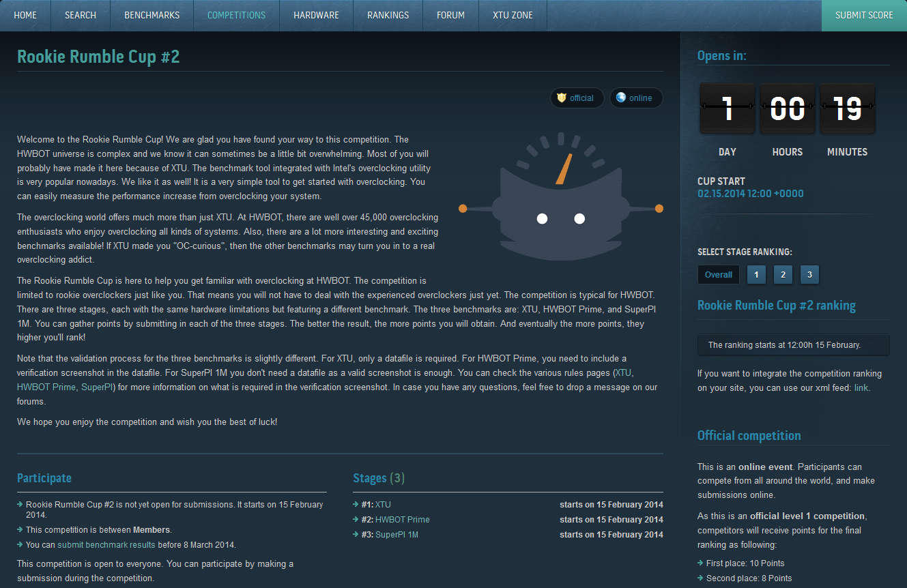Open the XTU rules link in the validation paragraph
Viewport: 907px width, 588px height.
click(624, 373)
